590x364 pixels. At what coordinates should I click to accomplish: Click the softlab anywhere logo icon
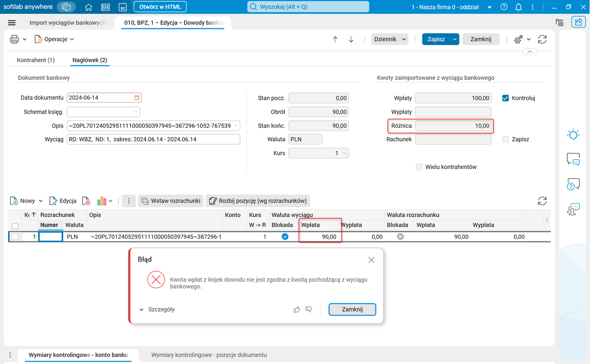point(66,7)
